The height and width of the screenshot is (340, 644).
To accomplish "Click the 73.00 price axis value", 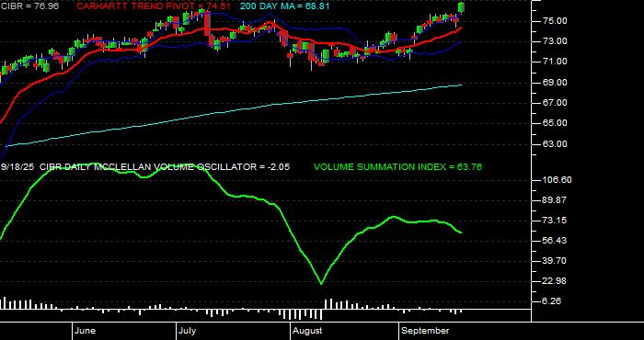I will click(x=556, y=41).
